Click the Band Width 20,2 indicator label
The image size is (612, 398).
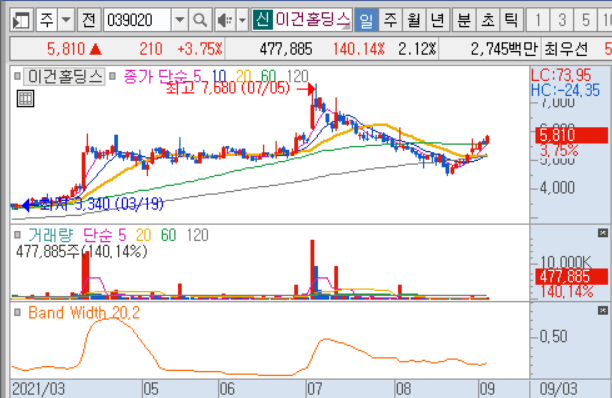coord(84,313)
